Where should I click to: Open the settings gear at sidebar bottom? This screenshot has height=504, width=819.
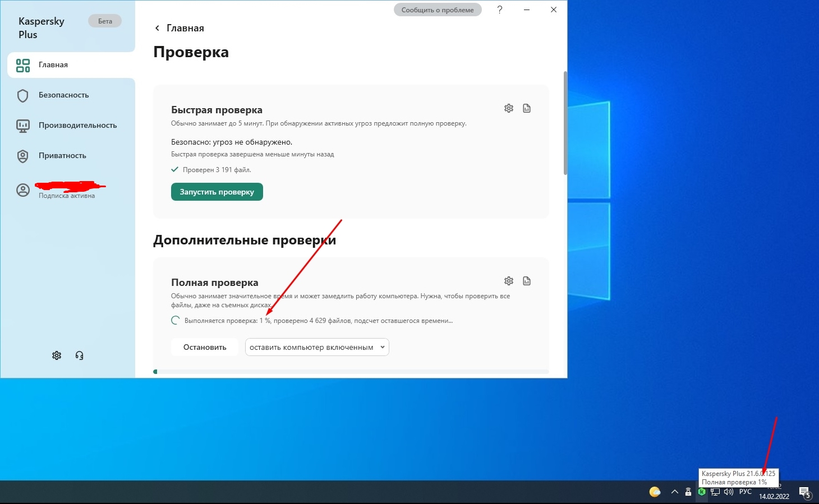[57, 355]
